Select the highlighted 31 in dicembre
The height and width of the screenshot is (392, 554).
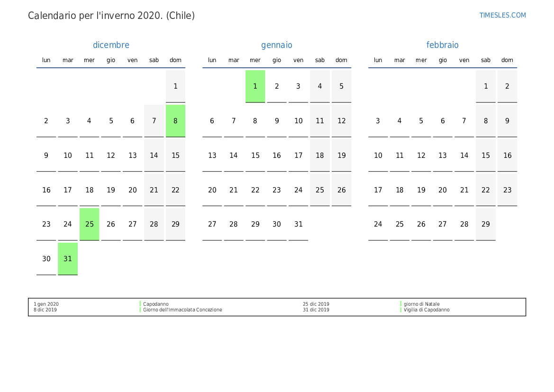click(x=68, y=259)
